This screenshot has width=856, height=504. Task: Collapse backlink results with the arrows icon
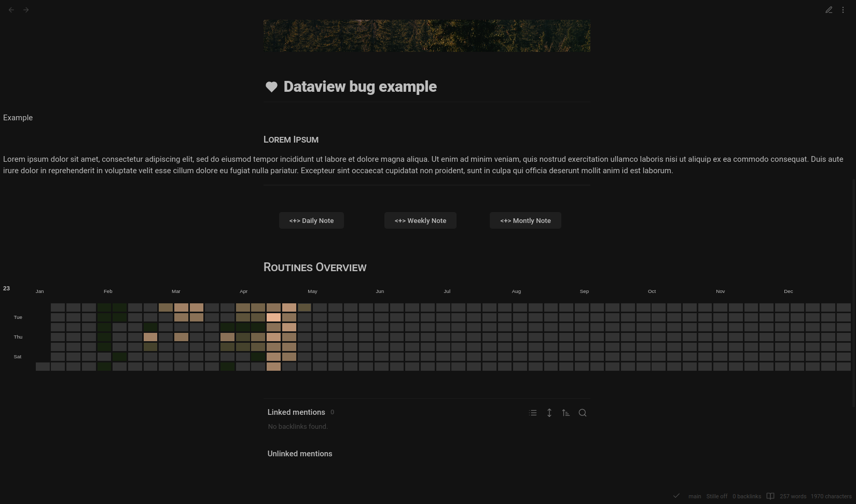click(549, 413)
